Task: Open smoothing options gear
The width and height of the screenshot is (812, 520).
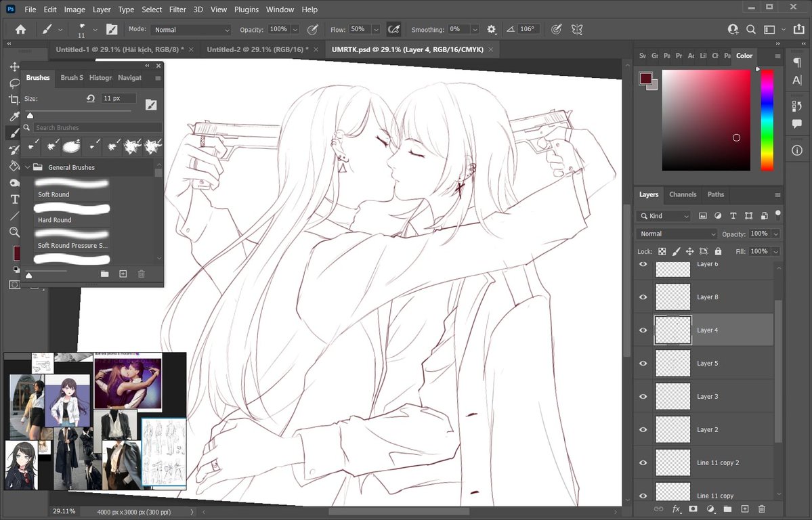Action: (x=492, y=30)
